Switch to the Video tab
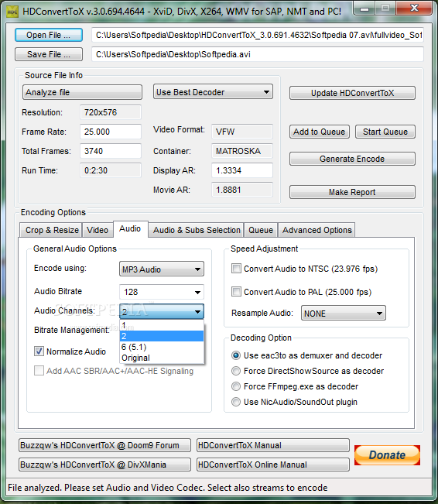Viewport: 438px width, 504px height. click(98, 230)
